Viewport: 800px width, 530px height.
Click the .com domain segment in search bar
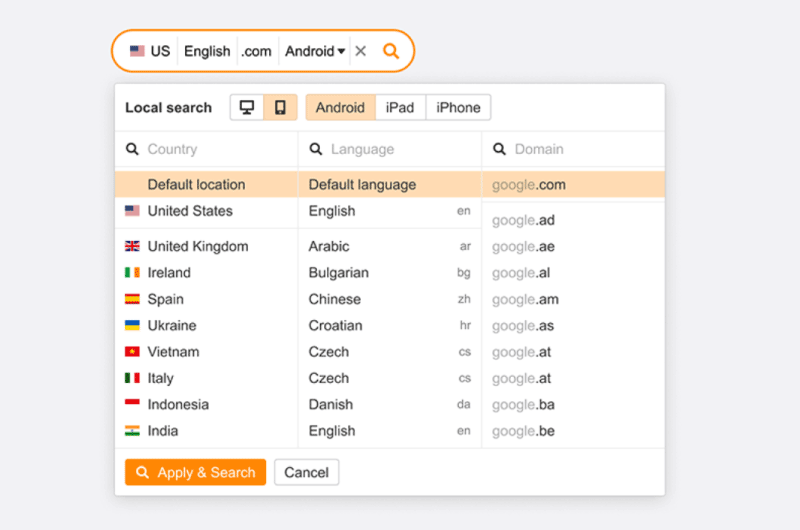coord(257,51)
